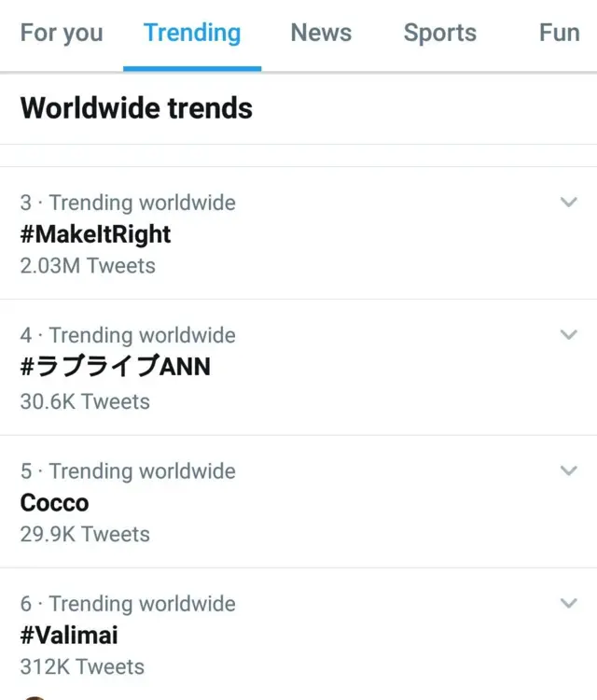Open the #MakeItRight hashtag
This screenshot has height=700, width=597.
(x=95, y=233)
